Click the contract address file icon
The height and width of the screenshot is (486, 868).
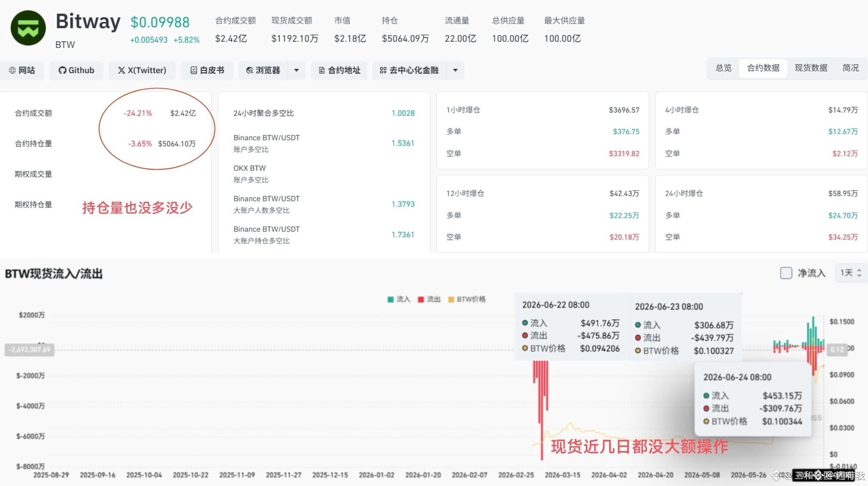(321, 70)
